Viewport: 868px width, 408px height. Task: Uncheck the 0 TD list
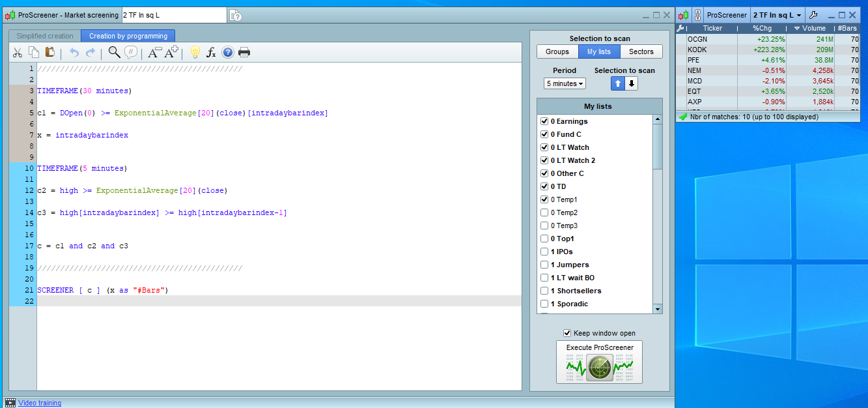pos(544,186)
